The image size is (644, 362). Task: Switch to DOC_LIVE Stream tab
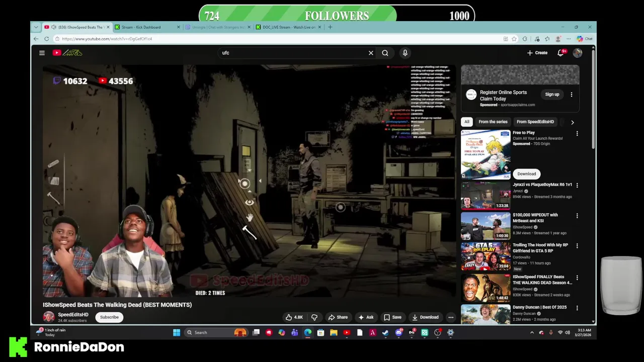click(288, 27)
